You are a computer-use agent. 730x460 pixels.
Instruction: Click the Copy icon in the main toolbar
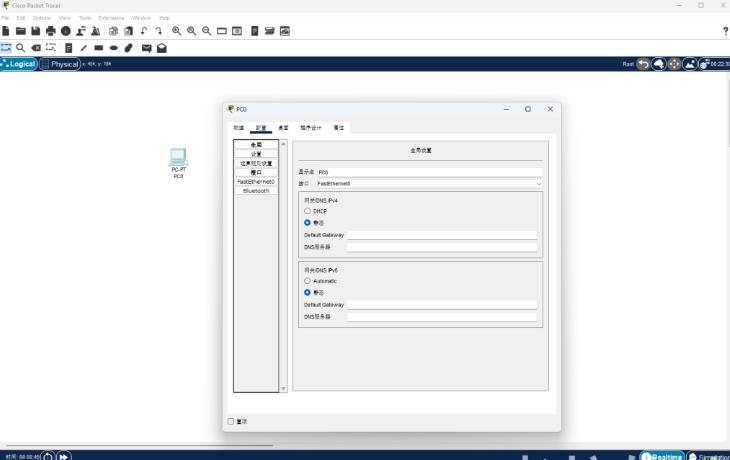113,31
